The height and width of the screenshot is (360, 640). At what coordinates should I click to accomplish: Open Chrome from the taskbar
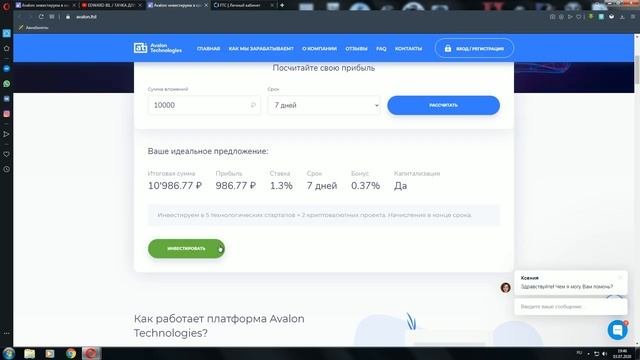click(71, 353)
